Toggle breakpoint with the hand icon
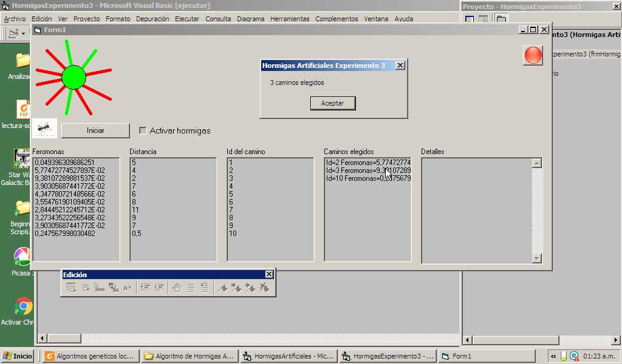Image resolution: width=622 pixels, height=364 pixels. click(x=177, y=288)
